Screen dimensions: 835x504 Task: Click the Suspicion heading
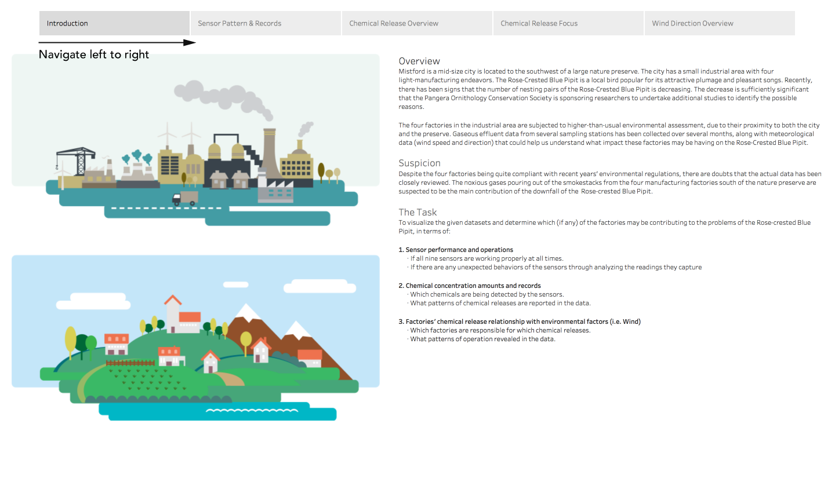tap(419, 163)
